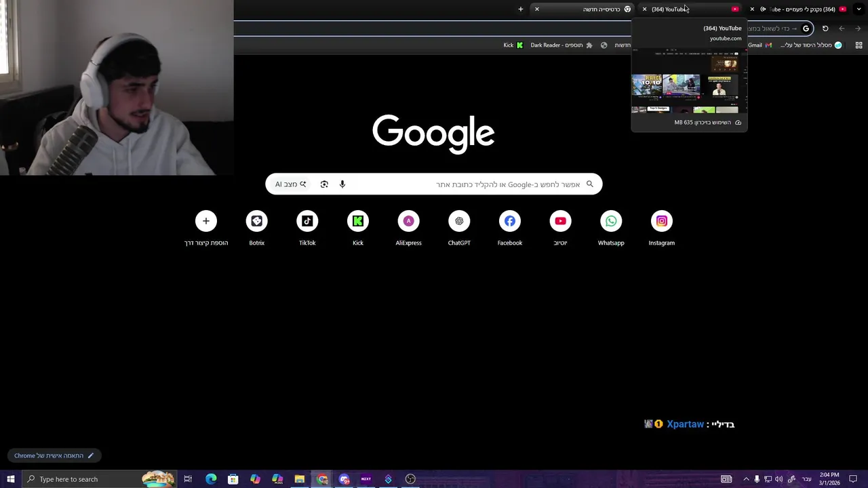This screenshot has width=868, height=488.
Task: Open Microsoft Store from the taskbar
Action: pyautogui.click(x=233, y=479)
